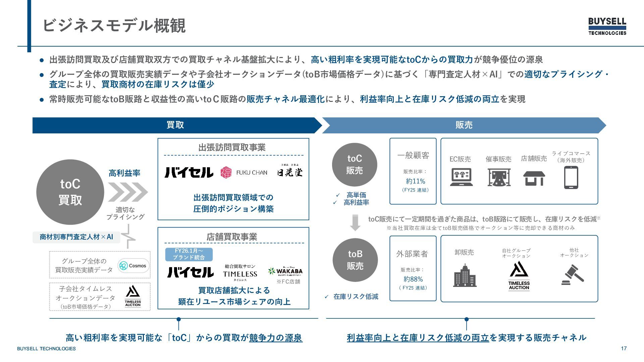
Task: Click the 買取 arrow header banner
Action: point(175,125)
